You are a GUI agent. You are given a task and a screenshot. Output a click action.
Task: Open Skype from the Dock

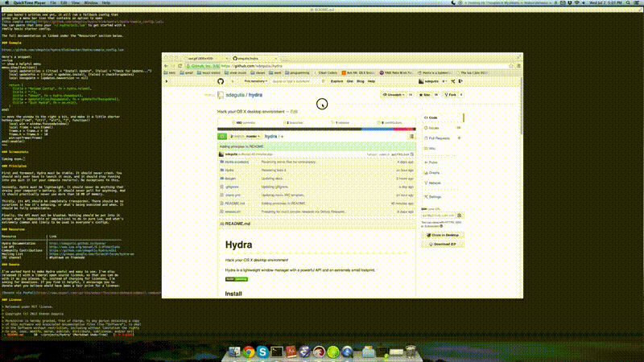click(262, 352)
